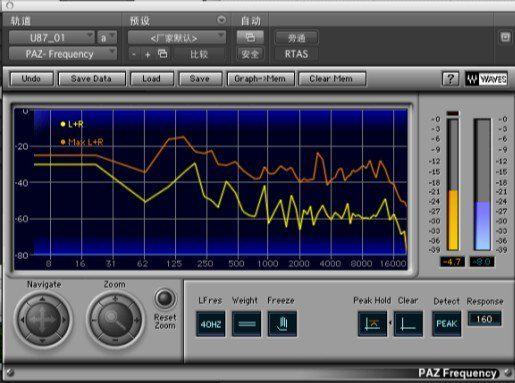Viewport: 515px width, 383px height.
Task: Click the copy settings icon beside plus
Action: 163,54
